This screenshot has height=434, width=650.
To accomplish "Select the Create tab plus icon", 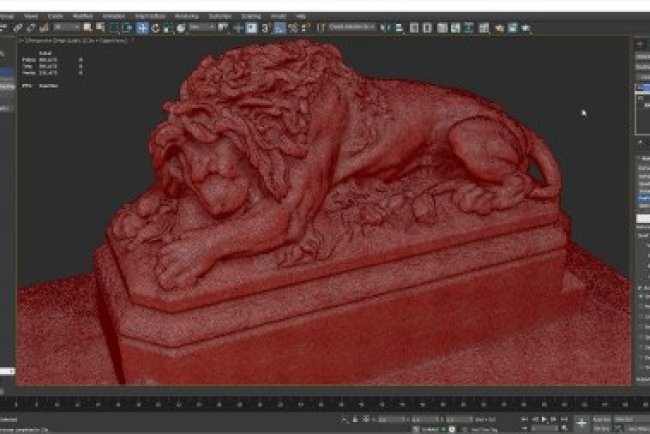I will coord(639,42).
